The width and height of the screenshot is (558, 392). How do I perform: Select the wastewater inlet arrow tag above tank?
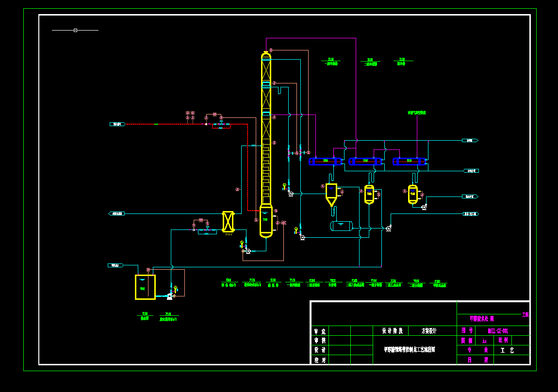point(115,265)
